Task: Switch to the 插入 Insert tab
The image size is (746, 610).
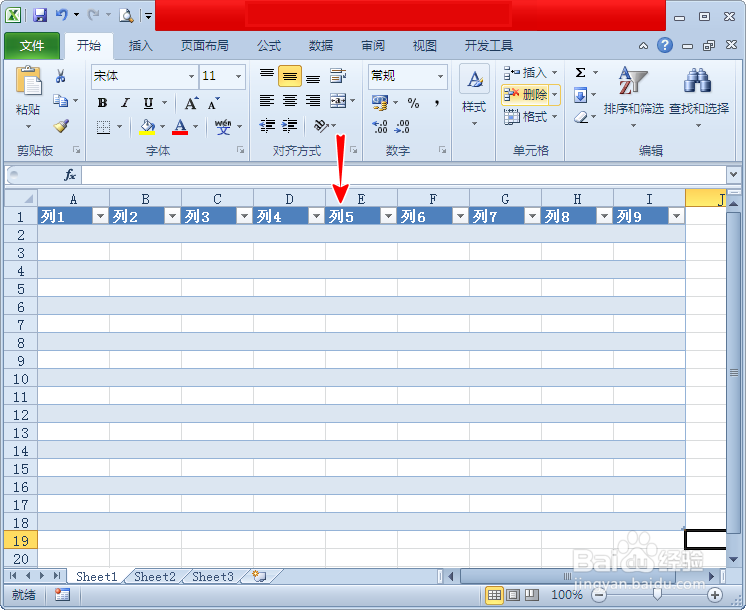Action: (x=140, y=46)
